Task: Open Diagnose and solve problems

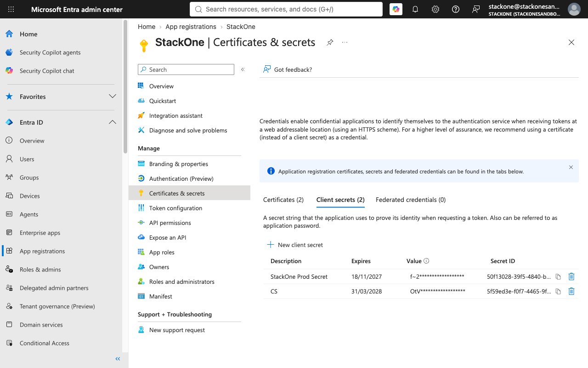Action: (189, 130)
